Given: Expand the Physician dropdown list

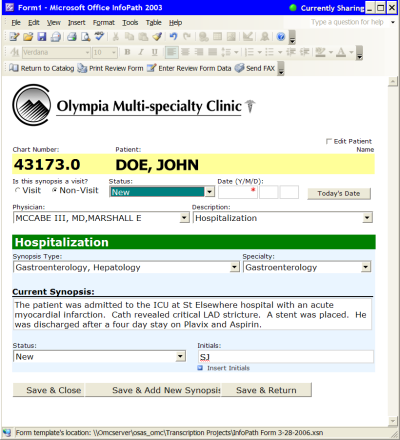Looking at the screenshot, I should pos(184,218).
